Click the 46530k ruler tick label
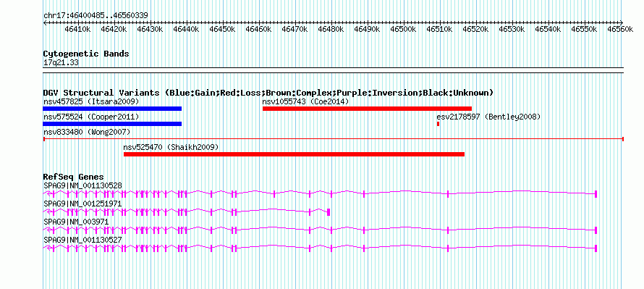Screen dimensions: 644x289 click(512, 30)
